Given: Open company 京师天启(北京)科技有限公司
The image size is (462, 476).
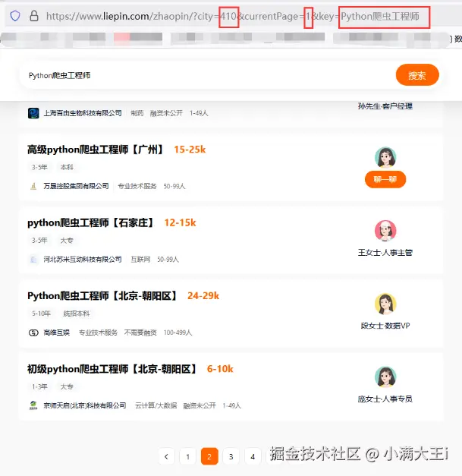Looking at the screenshot, I should (x=85, y=405).
